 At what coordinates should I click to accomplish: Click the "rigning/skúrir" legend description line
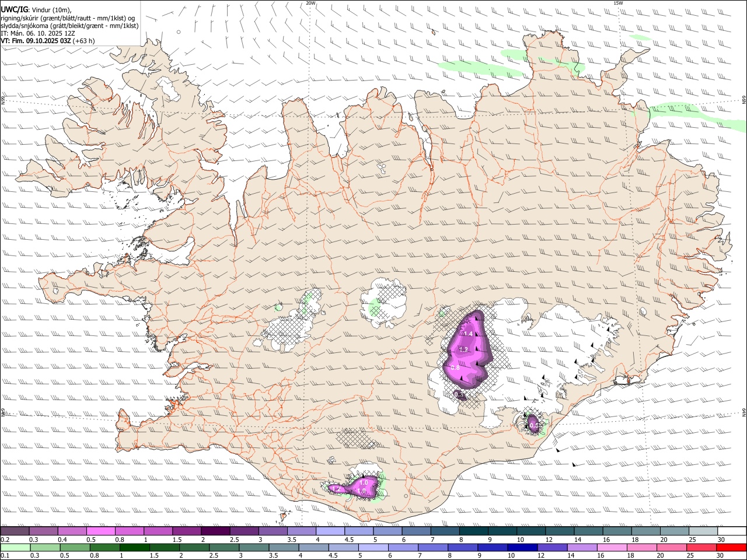pyautogui.click(x=68, y=18)
